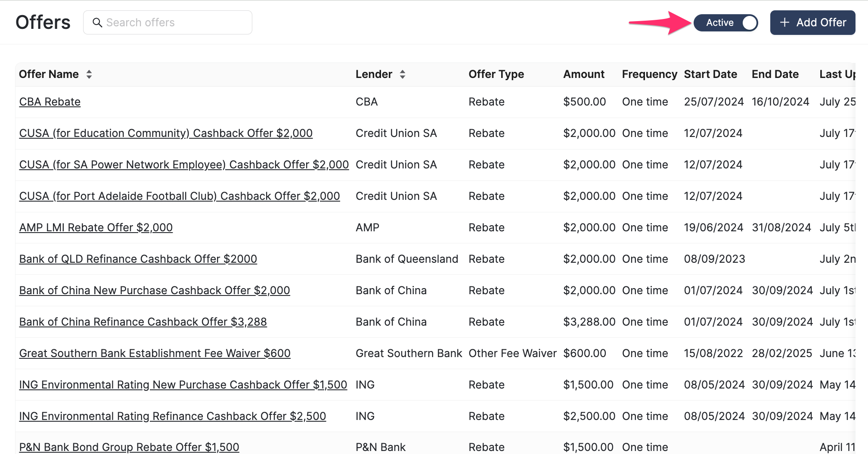Open ING Environmental Rating New Purchase offer
This screenshot has width=868, height=454.
[x=183, y=385]
